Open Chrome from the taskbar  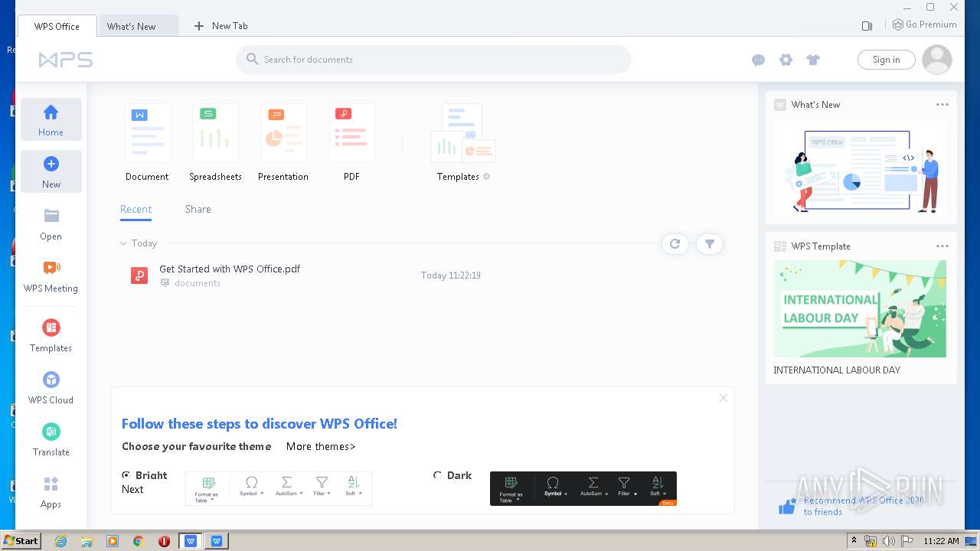pos(139,541)
